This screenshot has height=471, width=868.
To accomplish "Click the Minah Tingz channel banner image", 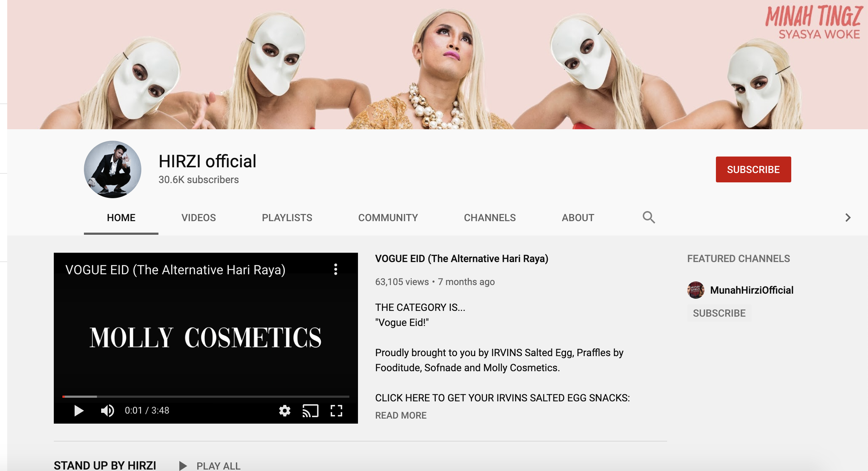I will (438, 65).
